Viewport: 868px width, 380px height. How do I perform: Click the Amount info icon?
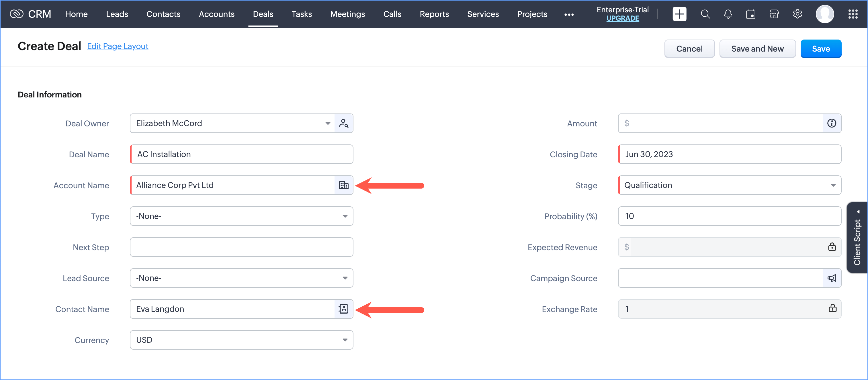831,123
